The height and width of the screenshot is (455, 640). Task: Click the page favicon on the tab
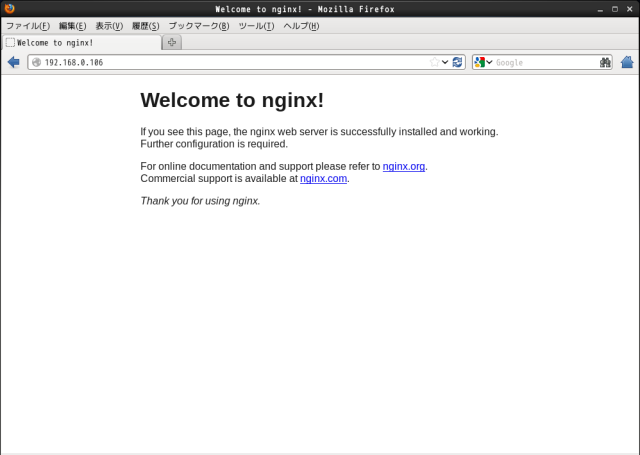click(10, 42)
